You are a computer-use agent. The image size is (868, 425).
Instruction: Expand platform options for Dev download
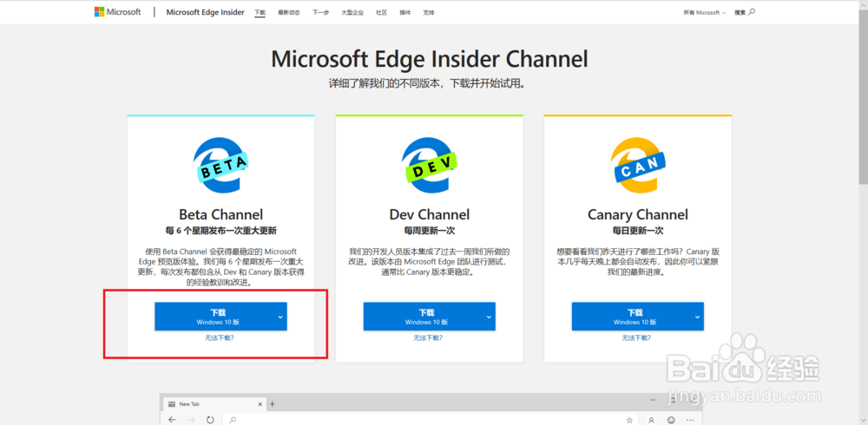[x=490, y=317]
